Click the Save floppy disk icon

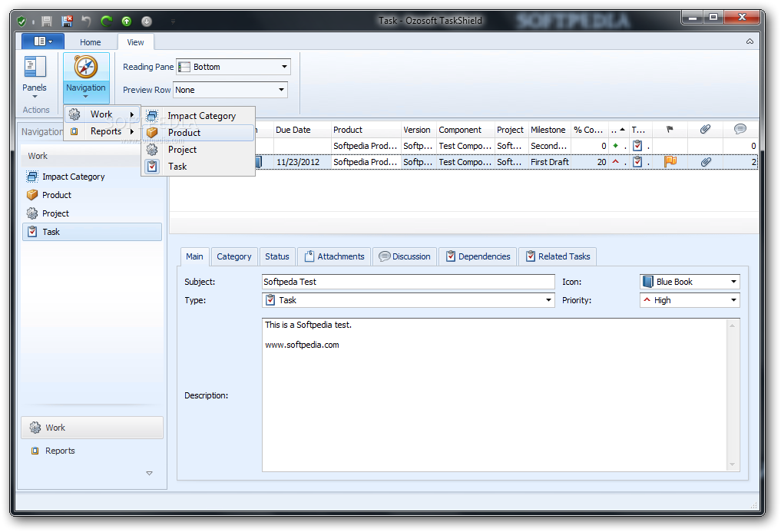tap(47, 21)
